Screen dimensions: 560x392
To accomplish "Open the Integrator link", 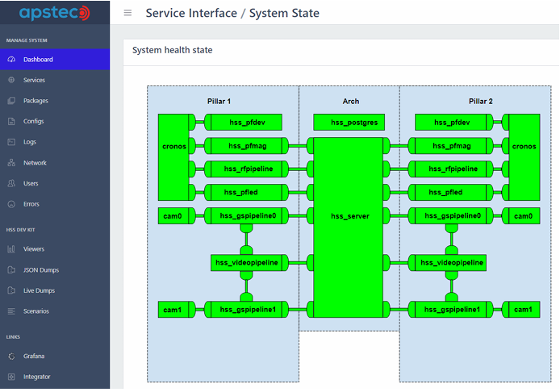I will click(37, 377).
